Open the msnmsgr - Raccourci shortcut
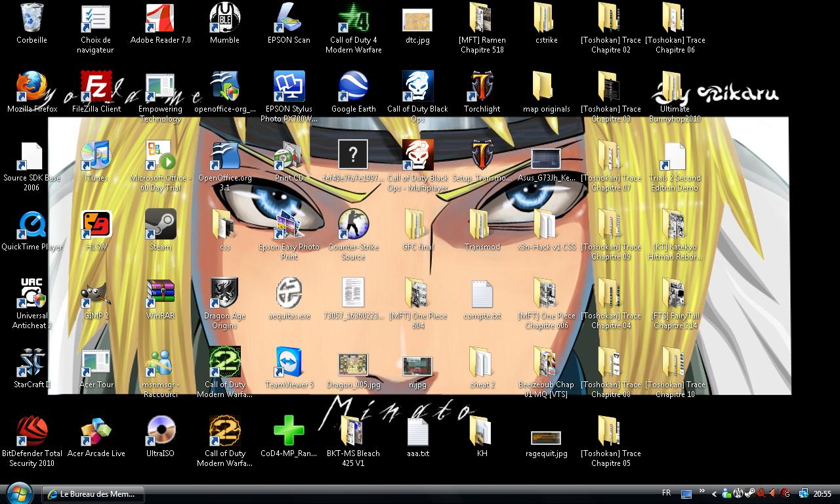 (x=160, y=362)
